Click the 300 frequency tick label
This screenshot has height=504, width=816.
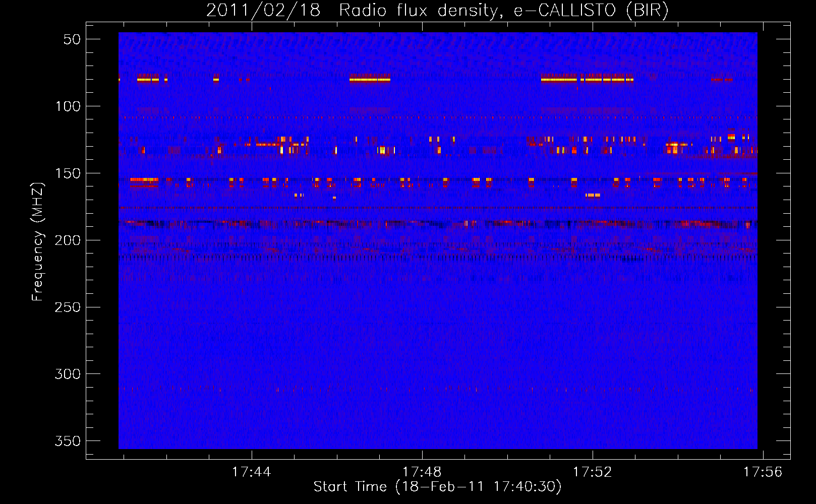pos(68,374)
